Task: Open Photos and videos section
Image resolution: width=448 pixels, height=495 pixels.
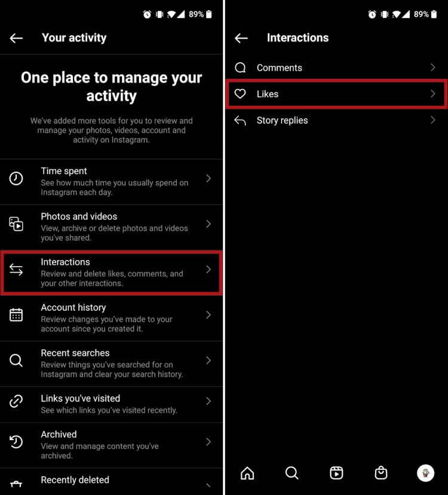Action: pyautogui.click(x=111, y=227)
